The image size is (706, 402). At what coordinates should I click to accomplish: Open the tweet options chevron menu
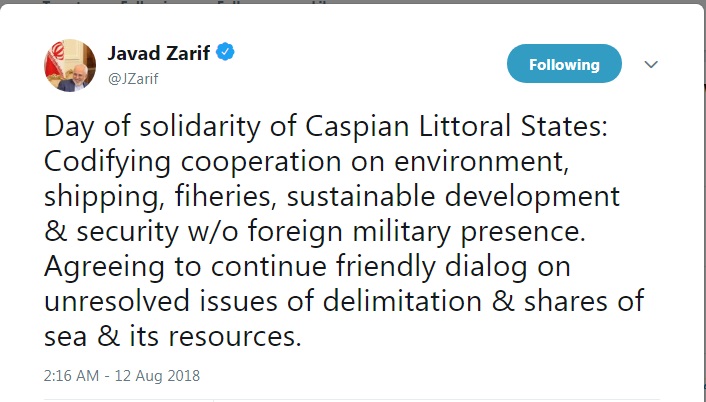(x=651, y=65)
